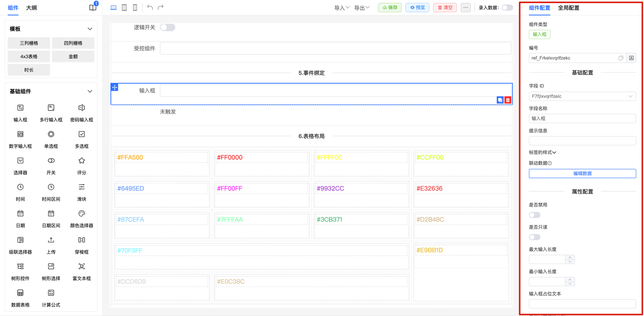
Task: Select the 数字输入框 component icon
Action: tap(20, 134)
